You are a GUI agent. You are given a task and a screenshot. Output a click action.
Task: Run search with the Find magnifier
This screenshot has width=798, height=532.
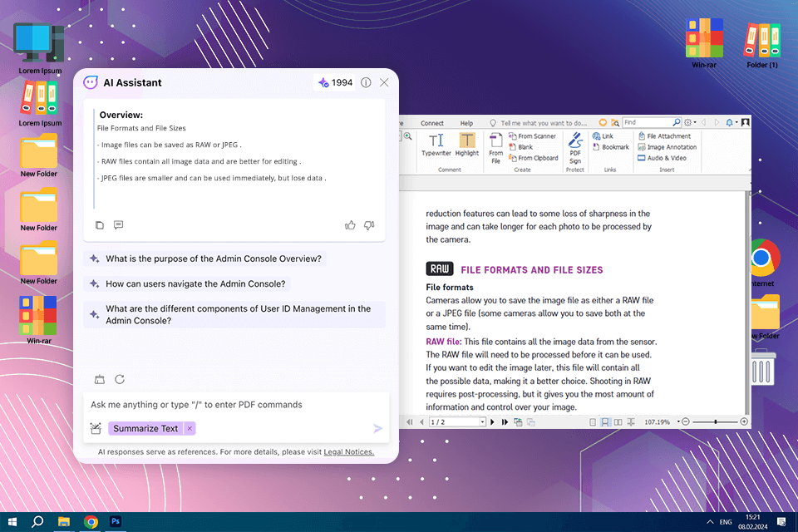pyautogui.click(x=677, y=123)
